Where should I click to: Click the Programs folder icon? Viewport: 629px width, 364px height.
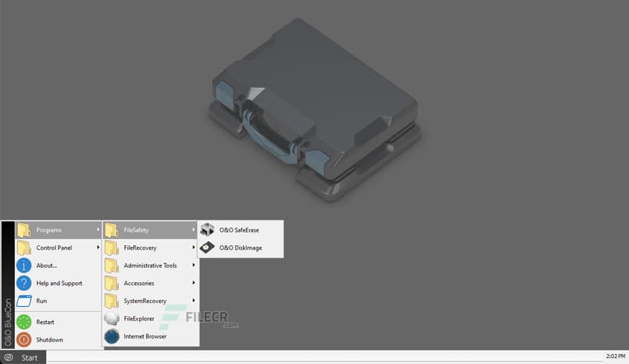[x=23, y=230]
